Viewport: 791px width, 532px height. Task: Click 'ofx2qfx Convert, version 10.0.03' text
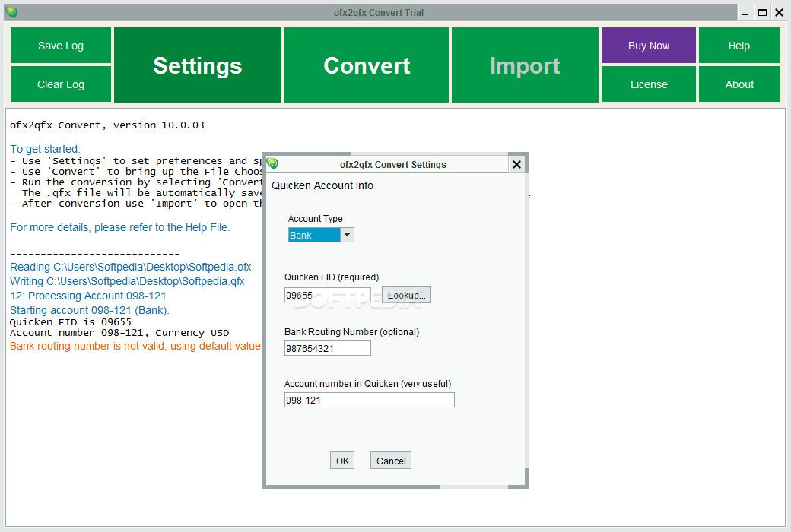click(107, 125)
